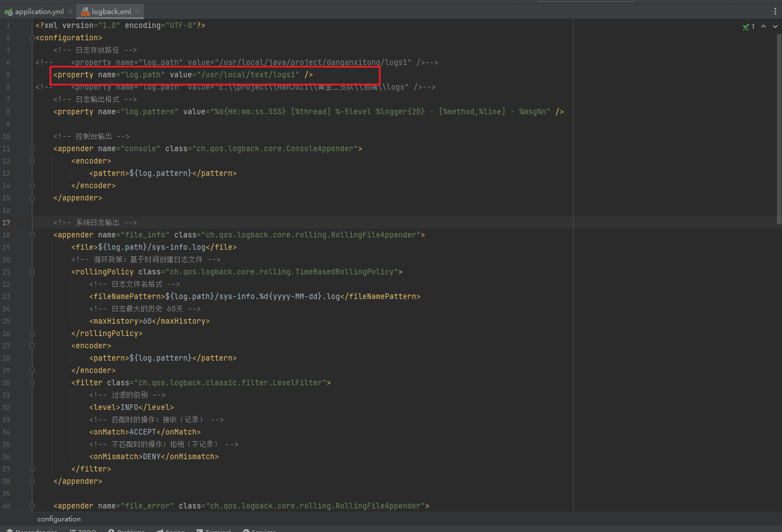Collapse the file_info appender fold marker
Screen dimensions: 782x532
(32, 235)
